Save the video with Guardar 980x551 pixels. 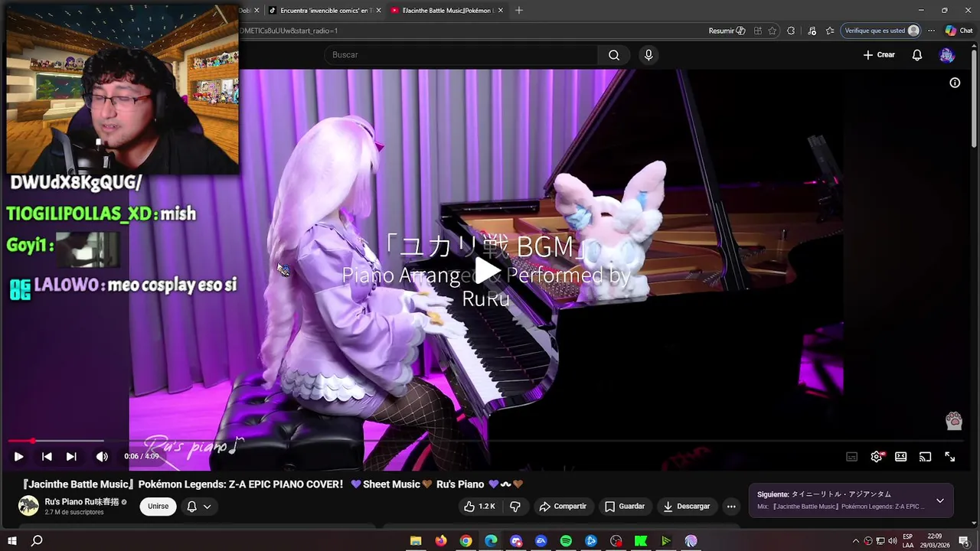[625, 507]
